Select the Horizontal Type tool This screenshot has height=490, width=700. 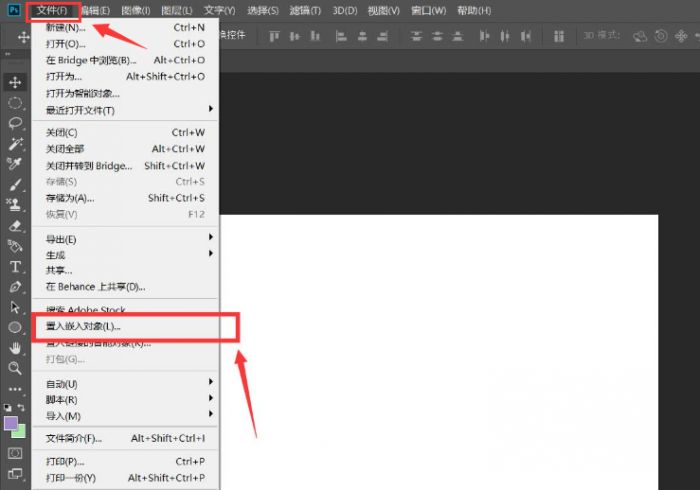click(x=15, y=267)
